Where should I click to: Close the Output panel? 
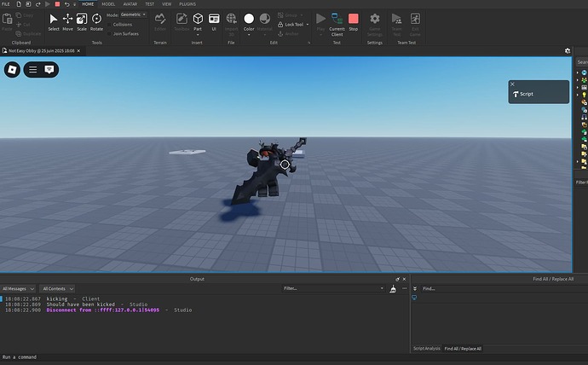coord(404,279)
